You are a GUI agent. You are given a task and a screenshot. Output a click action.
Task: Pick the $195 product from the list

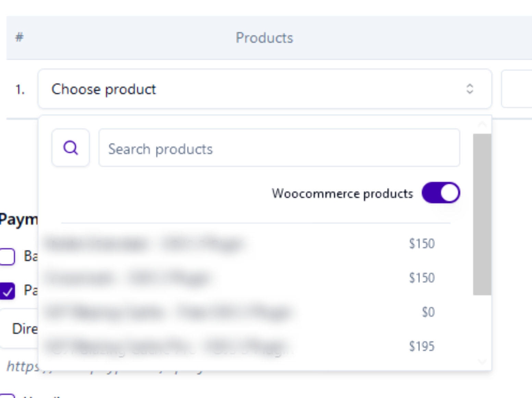click(x=240, y=346)
